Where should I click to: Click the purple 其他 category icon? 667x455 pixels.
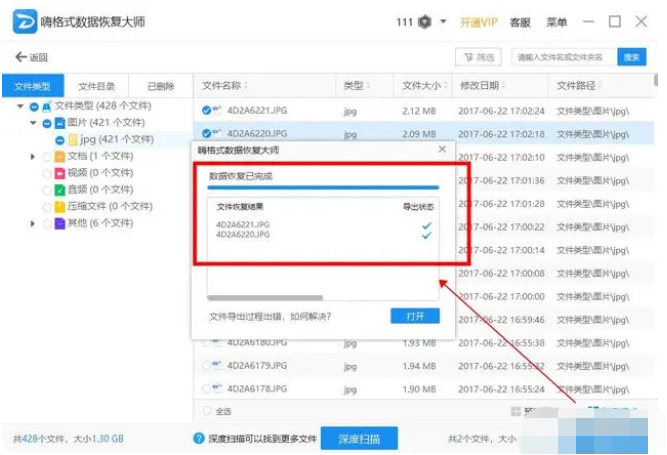click(x=60, y=223)
